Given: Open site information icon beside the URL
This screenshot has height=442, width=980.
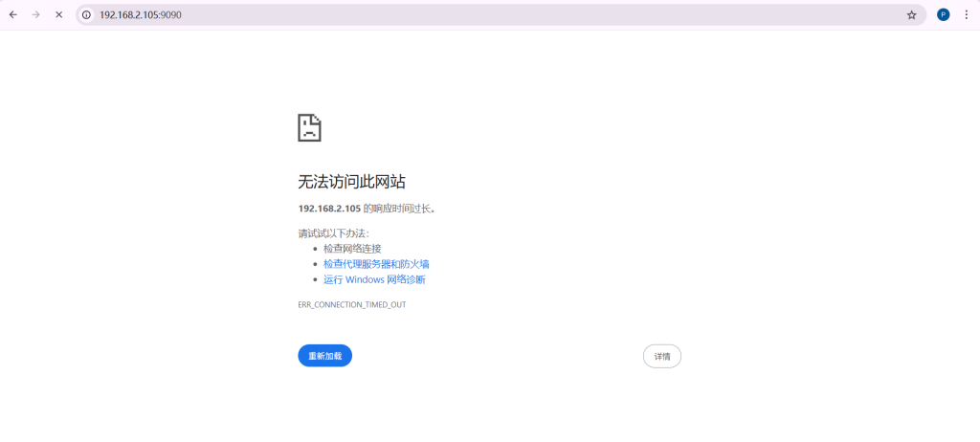Looking at the screenshot, I should pos(86,15).
